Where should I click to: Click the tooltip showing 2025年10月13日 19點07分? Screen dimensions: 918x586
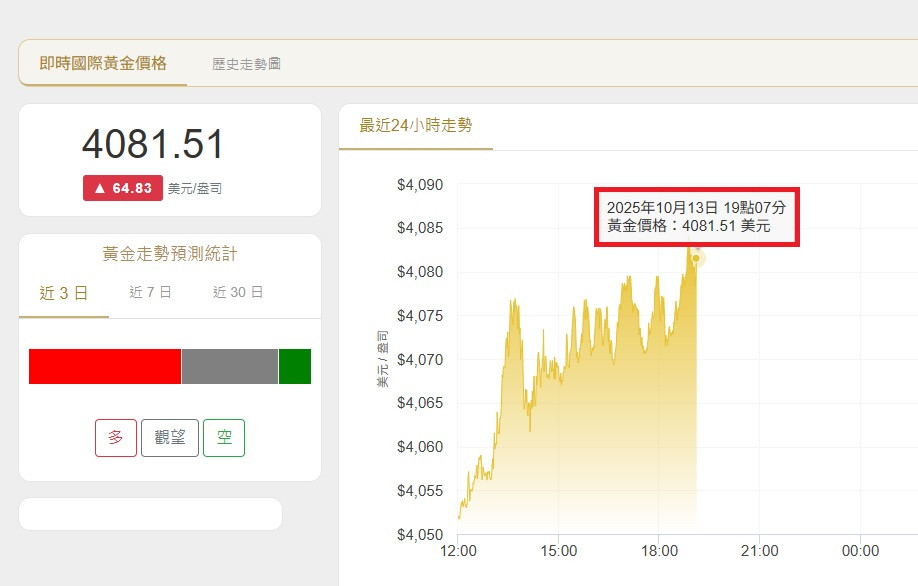pyautogui.click(x=696, y=216)
